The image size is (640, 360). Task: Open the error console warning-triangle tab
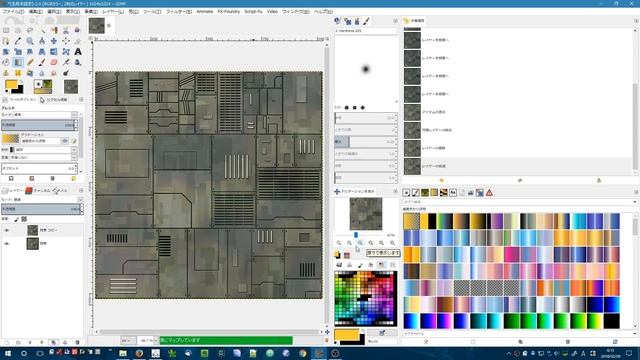coord(489,193)
